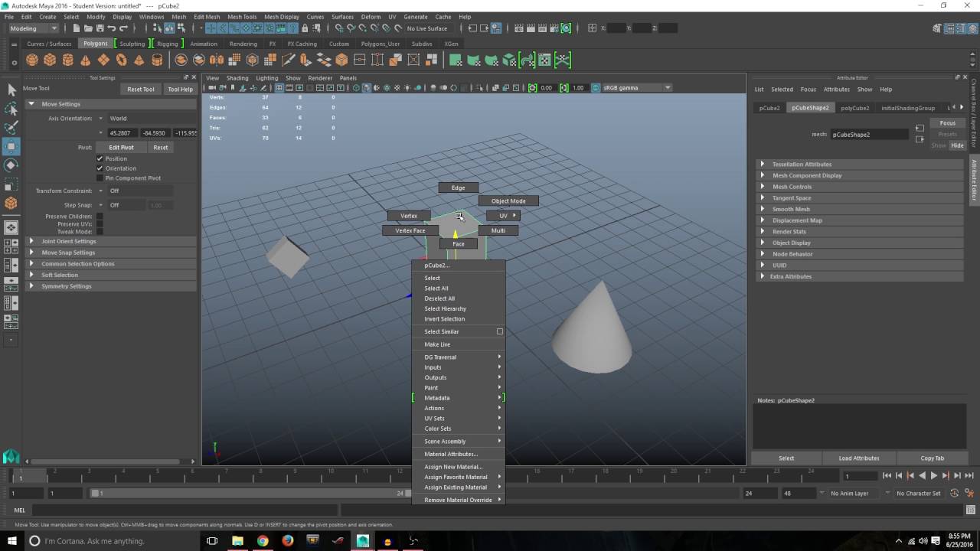Open the Mesh Tools menu
Screen dimensions: 980x551
242,16
